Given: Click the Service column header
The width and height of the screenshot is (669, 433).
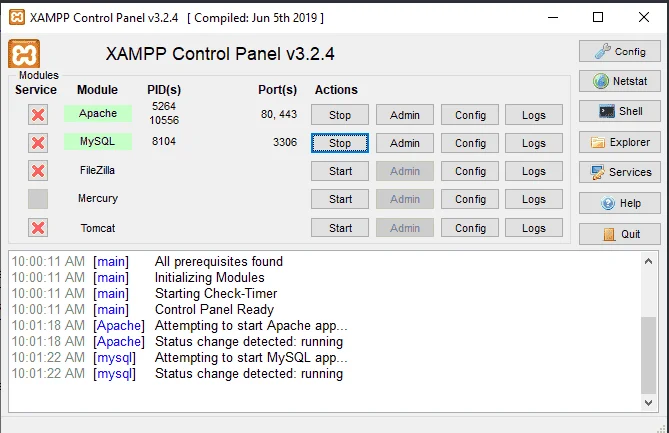Looking at the screenshot, I should (36, 90).
